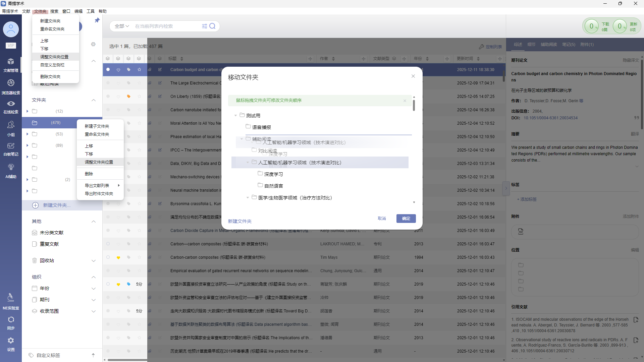Switch to the 笔记(5) tab
644x362 pixels.
coord(569,45)
